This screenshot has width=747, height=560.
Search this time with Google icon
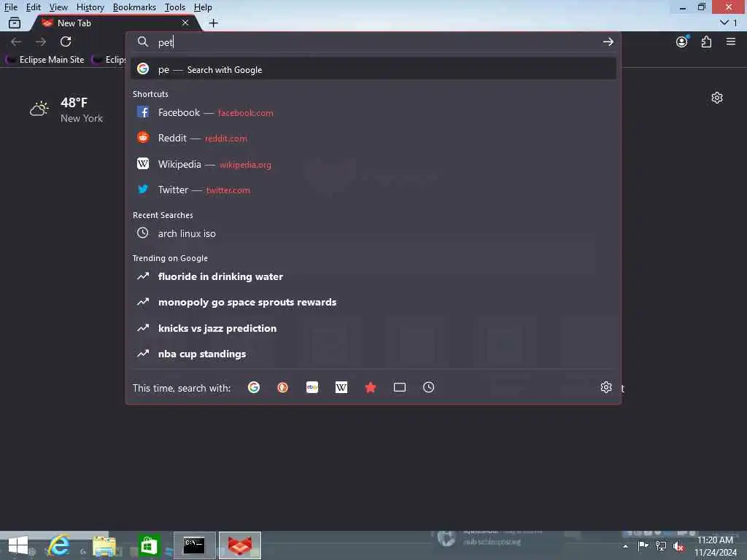tap(254, 388)
